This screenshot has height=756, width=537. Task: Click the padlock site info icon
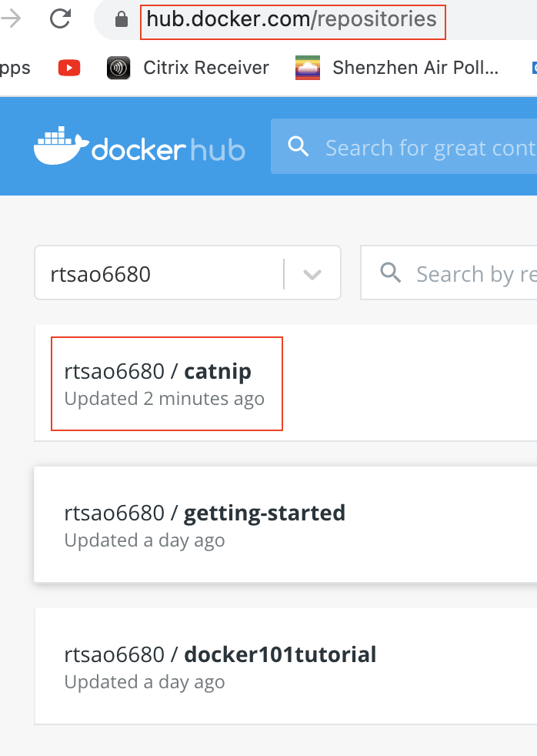pos(122,20)
